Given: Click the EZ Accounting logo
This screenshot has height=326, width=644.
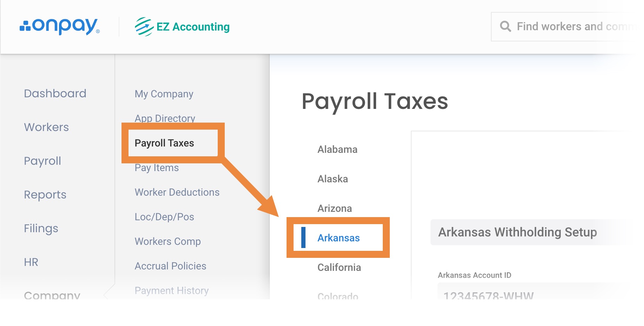Looking at the screenshot, I should pos(182,27).
